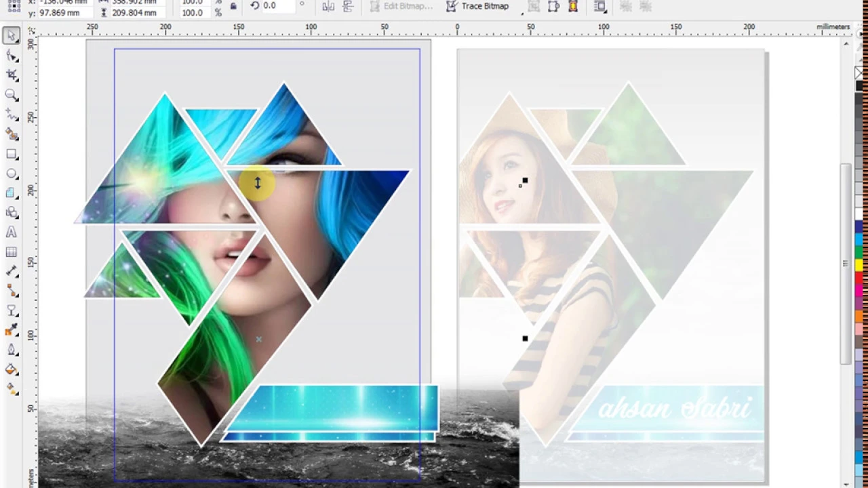868x488 pixels.
Task: Click the lower black node handle
Action: (x=525, y=338)
